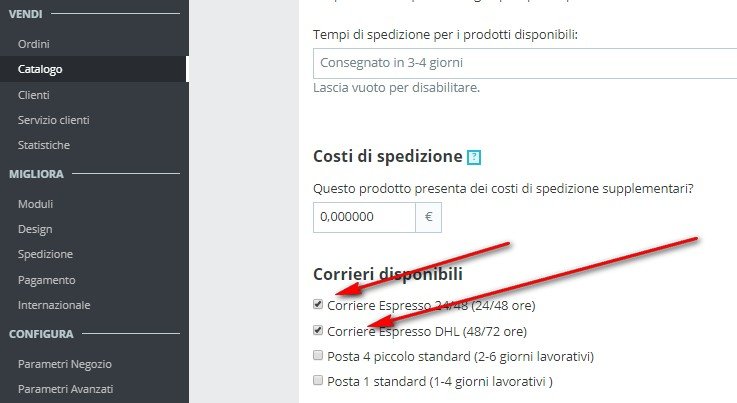
Task: Uncheck Corriere Espresso 24/48 carrier
Action: point(318,304)
